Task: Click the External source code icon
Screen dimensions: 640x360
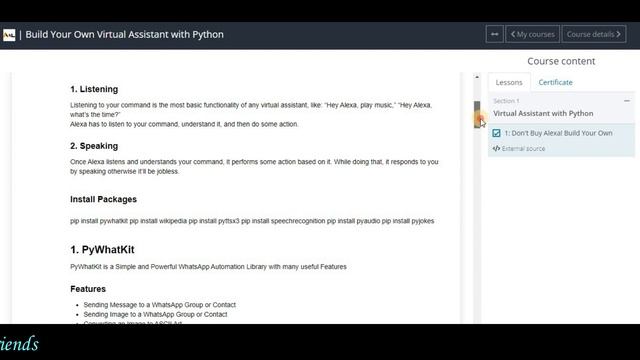Action: coord(496,149)
